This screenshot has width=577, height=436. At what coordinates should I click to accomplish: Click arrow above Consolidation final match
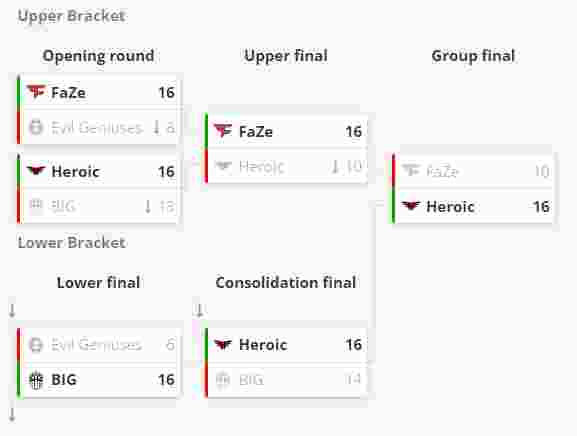(x=199, y=310)
